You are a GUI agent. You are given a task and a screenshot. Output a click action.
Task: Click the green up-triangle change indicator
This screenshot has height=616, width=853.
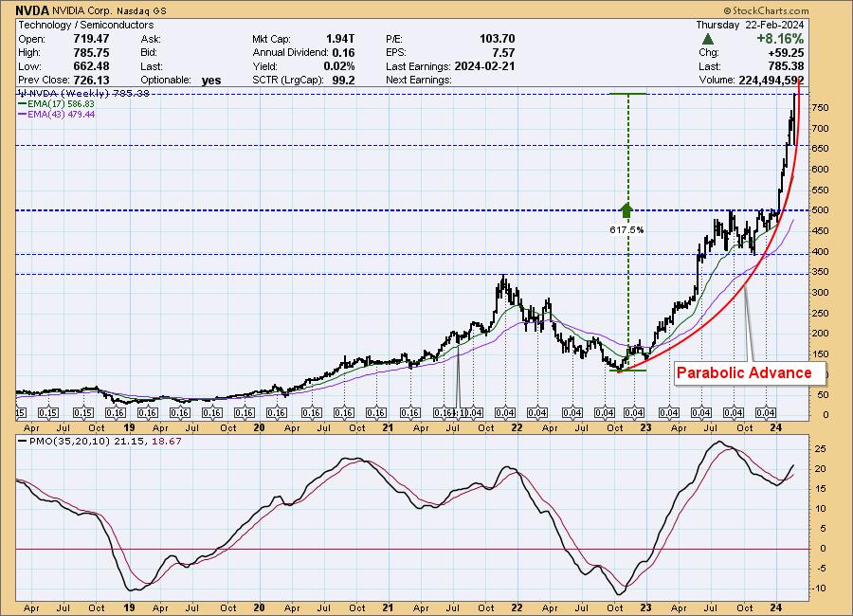coord(708,39)
